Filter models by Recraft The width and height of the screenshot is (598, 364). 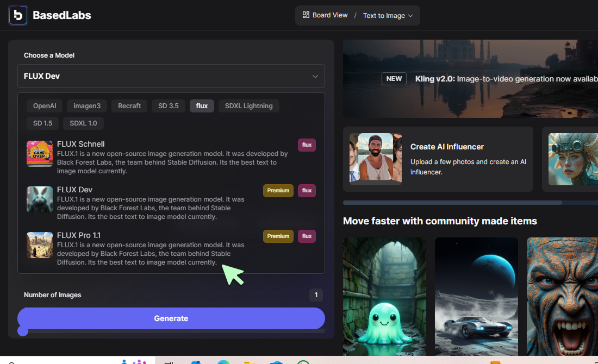coord(129,106)
